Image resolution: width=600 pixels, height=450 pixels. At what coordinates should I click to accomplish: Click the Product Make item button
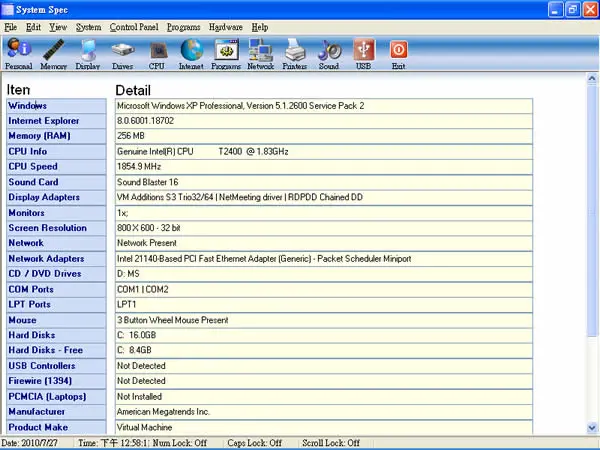[x=57, y=427]
